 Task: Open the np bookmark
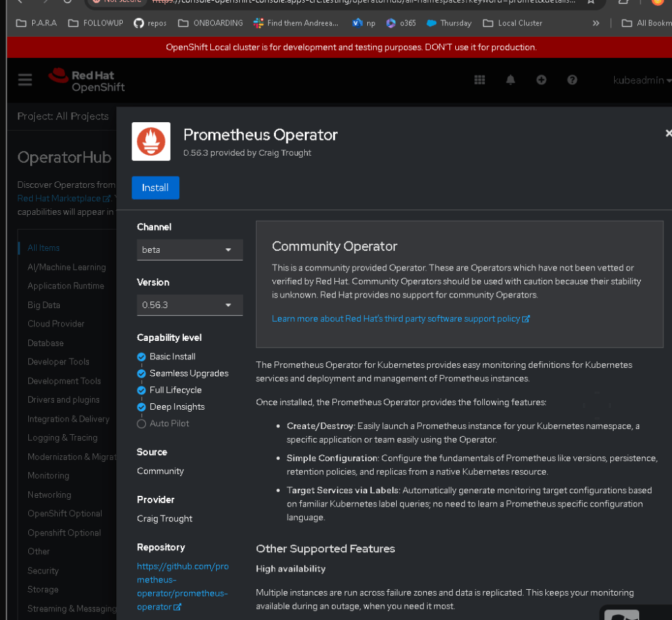(x=363, y=23)
